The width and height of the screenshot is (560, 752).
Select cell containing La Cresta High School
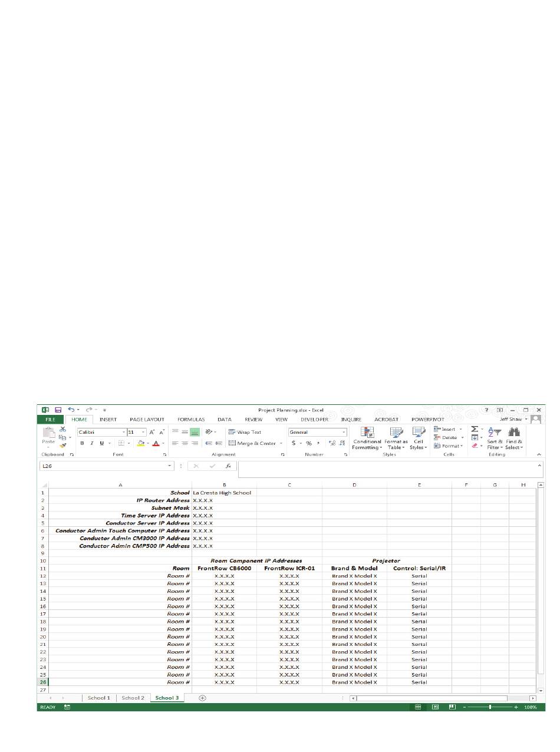224,493
